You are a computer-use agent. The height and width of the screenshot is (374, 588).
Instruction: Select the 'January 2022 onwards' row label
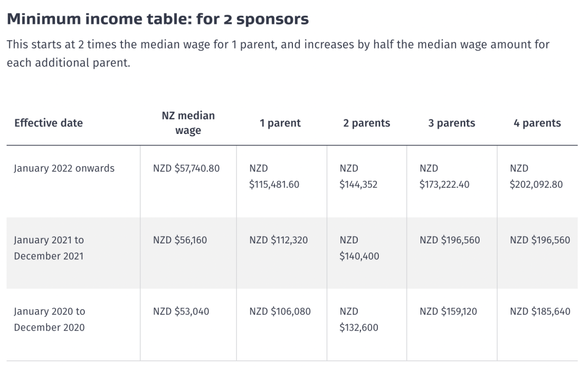64,168
